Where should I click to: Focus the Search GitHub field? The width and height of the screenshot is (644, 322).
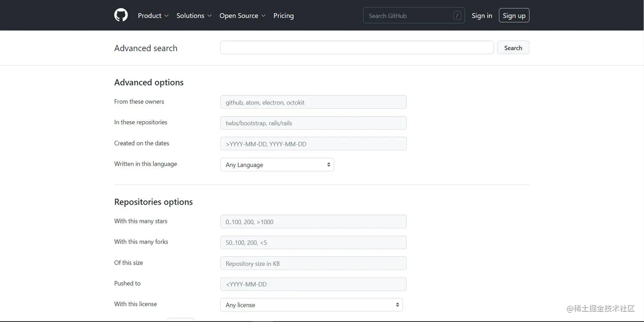[409, 16]
